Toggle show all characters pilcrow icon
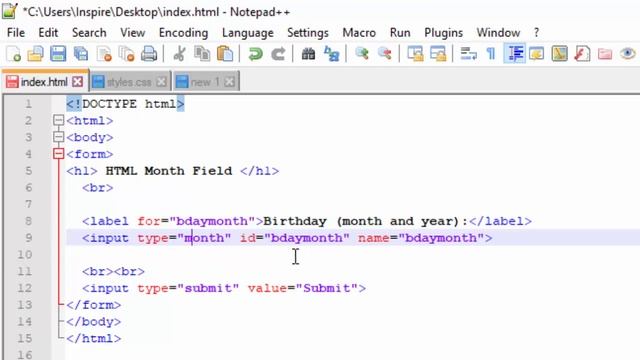 (x=491, y=54)
